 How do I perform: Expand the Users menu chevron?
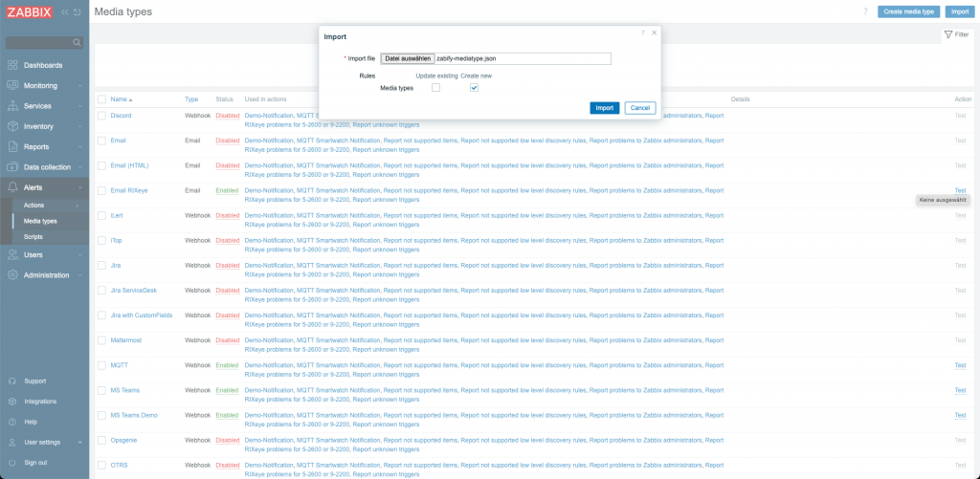80,255
